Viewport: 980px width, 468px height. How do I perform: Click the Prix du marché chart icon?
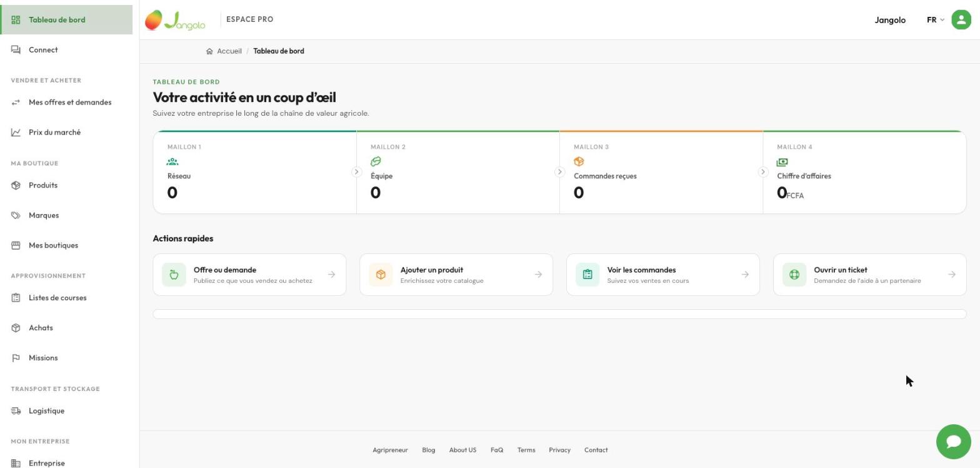[x=16, y=133]
